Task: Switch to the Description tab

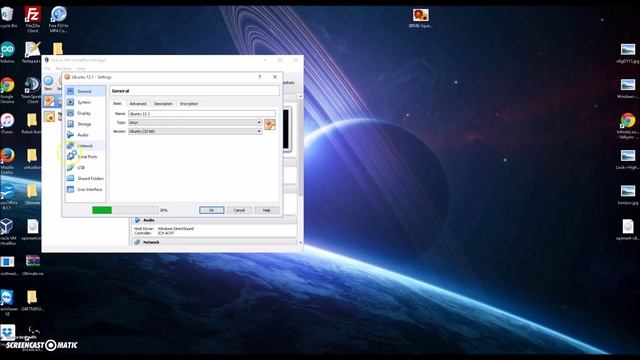Action: point(163,104)
